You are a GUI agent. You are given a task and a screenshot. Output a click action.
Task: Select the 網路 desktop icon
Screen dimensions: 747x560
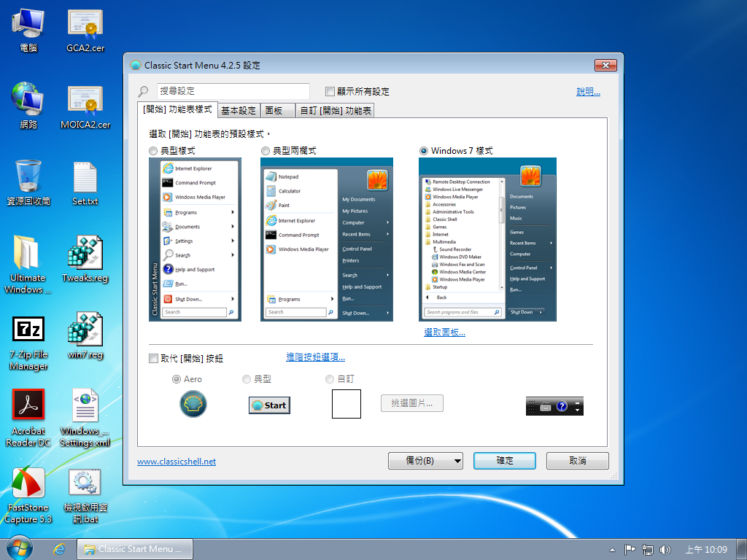28,106
